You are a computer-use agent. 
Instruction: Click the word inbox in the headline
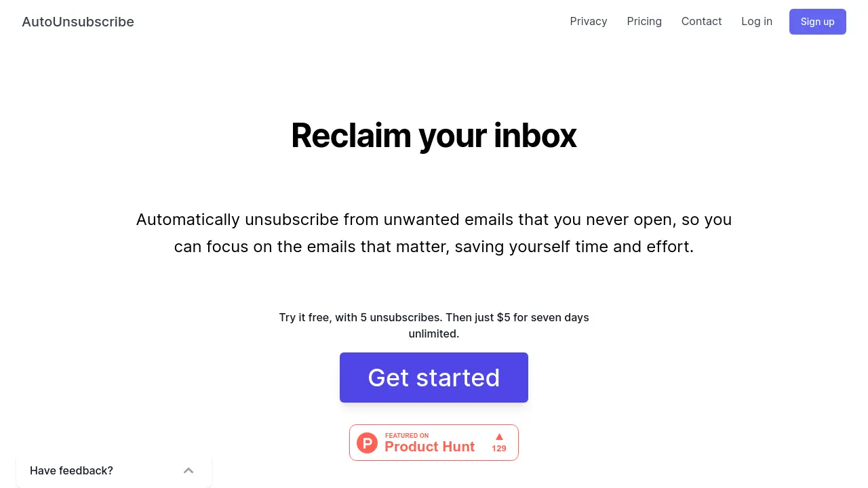(x=535, y=136)
